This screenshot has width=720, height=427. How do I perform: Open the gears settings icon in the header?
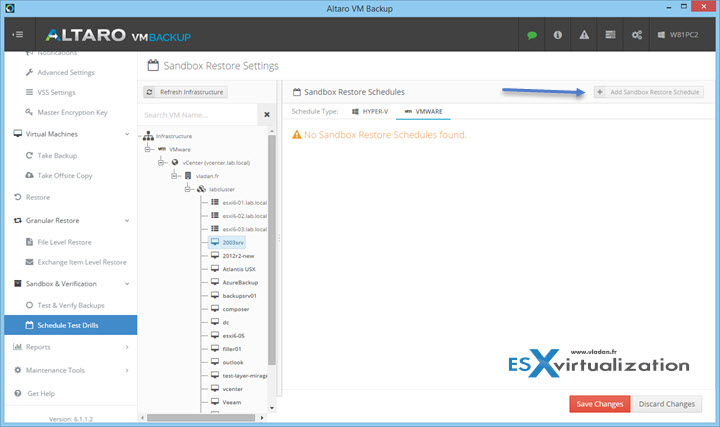(636, 35)
